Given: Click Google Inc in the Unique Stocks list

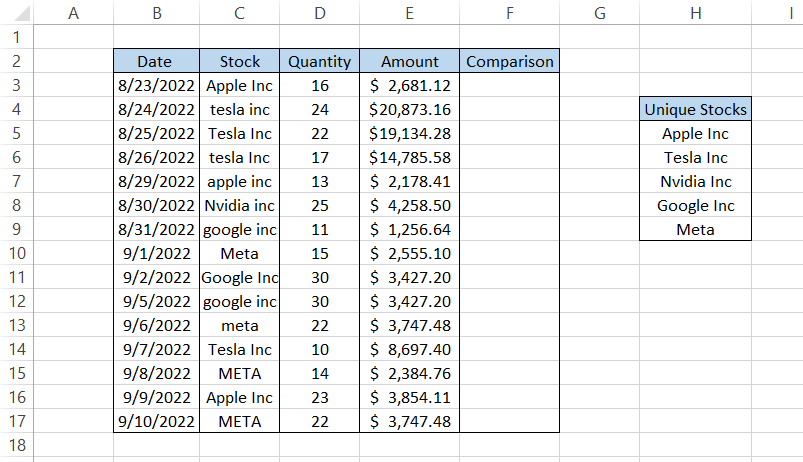Looking at the screenshot, I should [x=695, y=205].
